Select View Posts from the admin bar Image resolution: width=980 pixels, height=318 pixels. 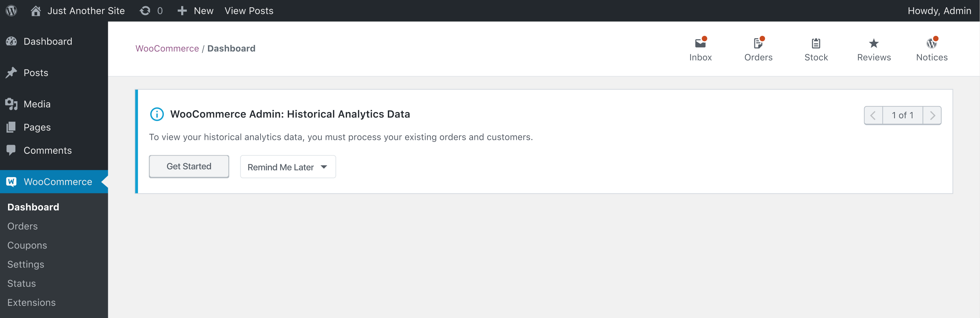pos(249,10)
